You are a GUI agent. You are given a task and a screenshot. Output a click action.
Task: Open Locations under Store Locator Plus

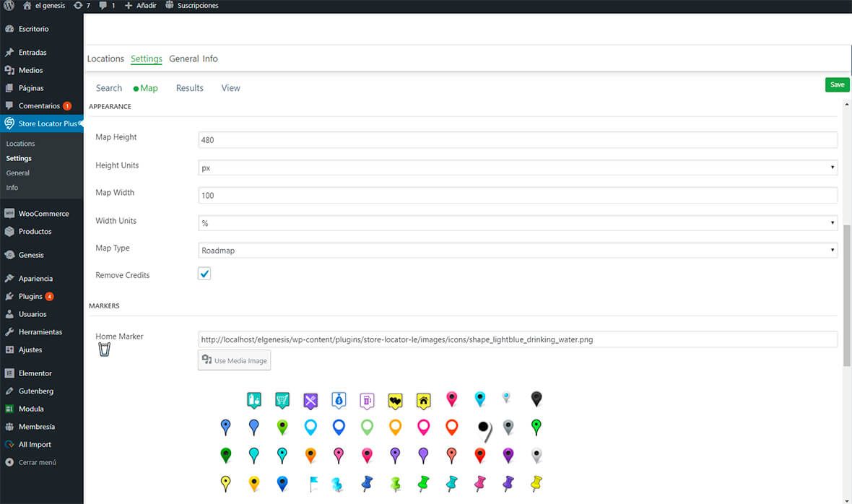[20, 144]
